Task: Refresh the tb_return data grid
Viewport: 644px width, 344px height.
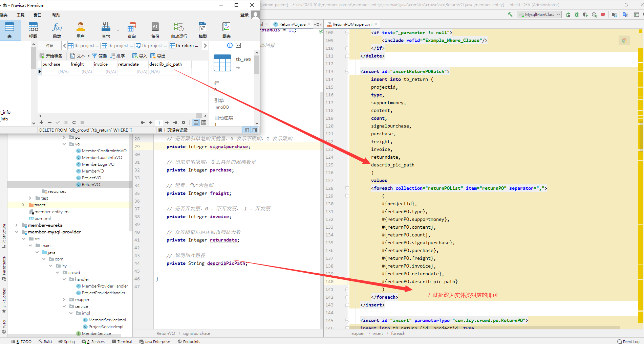Action: click(x=74, y=122)
